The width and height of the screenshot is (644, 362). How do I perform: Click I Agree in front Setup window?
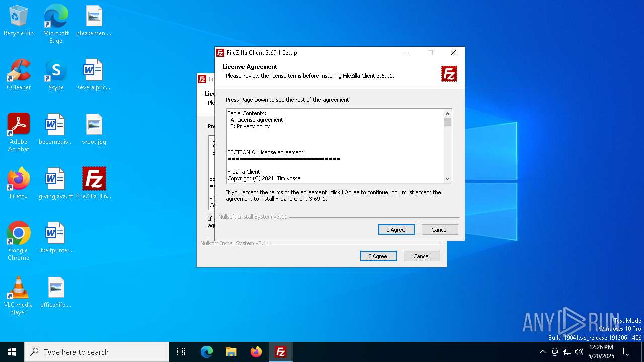point(396,230)
